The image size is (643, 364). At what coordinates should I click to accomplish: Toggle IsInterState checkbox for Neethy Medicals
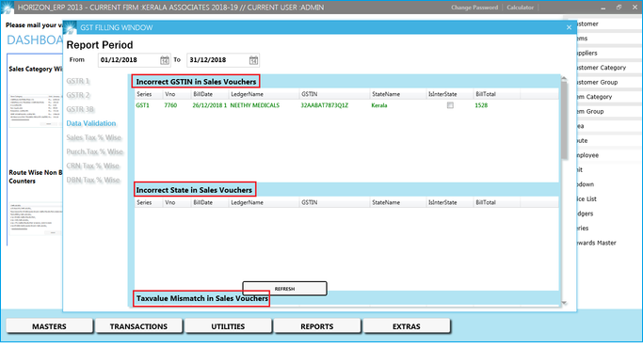point(450,105)
